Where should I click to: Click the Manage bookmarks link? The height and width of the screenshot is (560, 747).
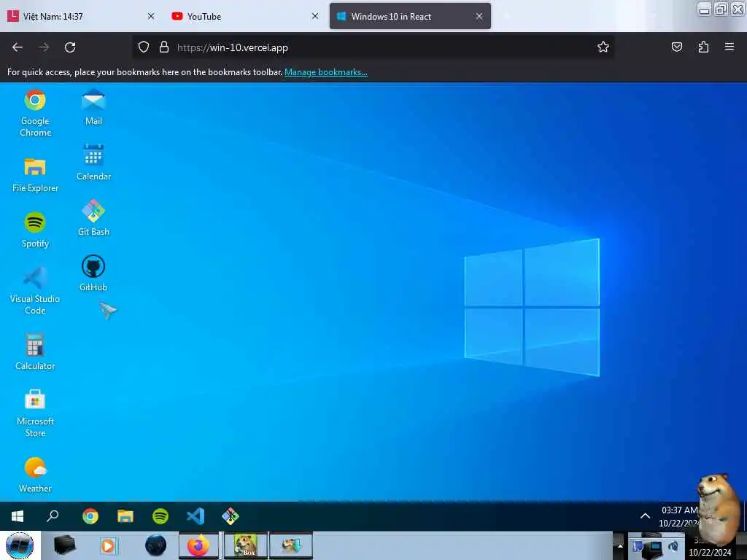pyautogui.click(x=326, y=72)
